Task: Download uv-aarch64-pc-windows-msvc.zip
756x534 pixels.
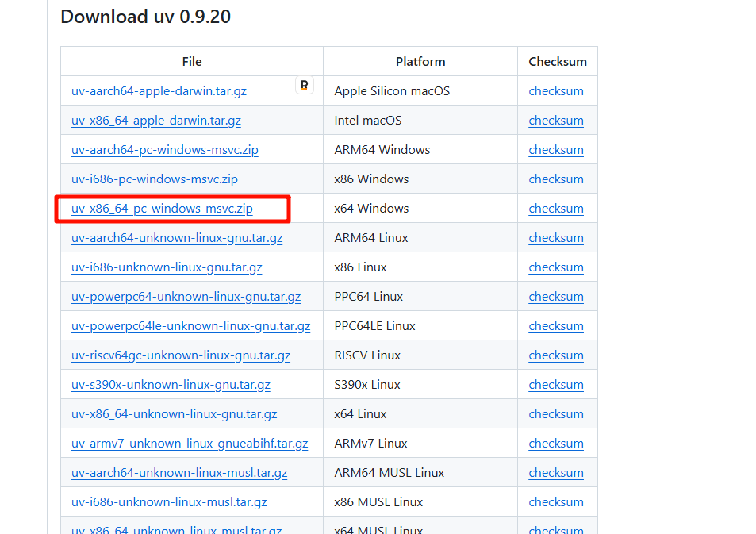Action: [164, 150]
